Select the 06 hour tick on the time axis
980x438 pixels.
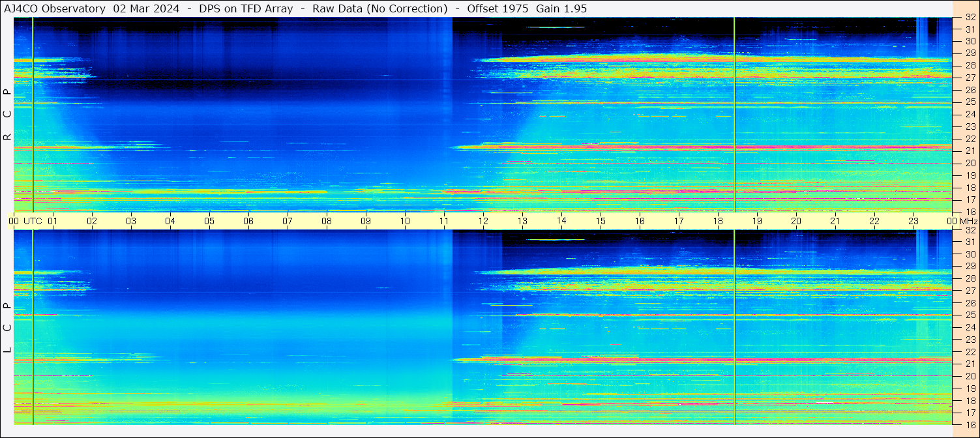248,221
